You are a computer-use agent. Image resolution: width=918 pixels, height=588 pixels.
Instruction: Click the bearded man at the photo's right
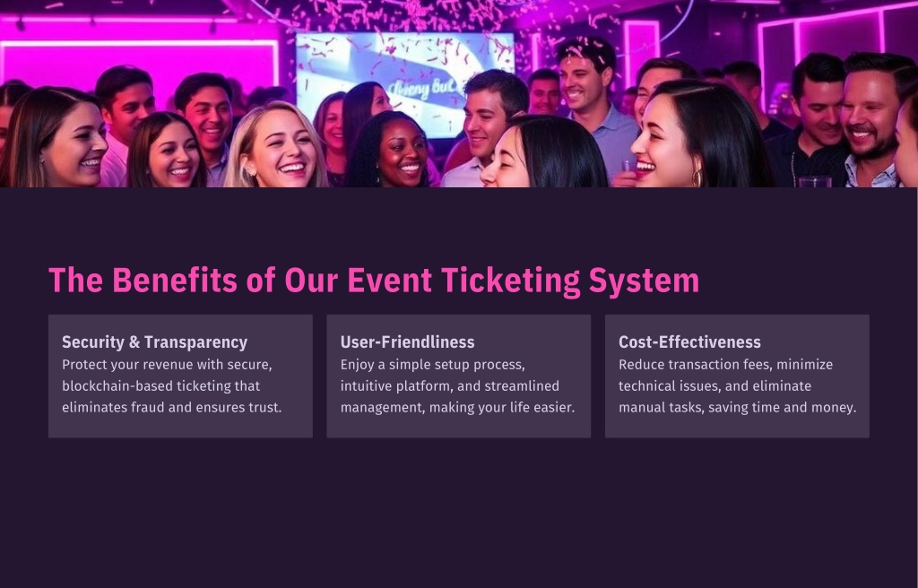[x=872, y=123]
